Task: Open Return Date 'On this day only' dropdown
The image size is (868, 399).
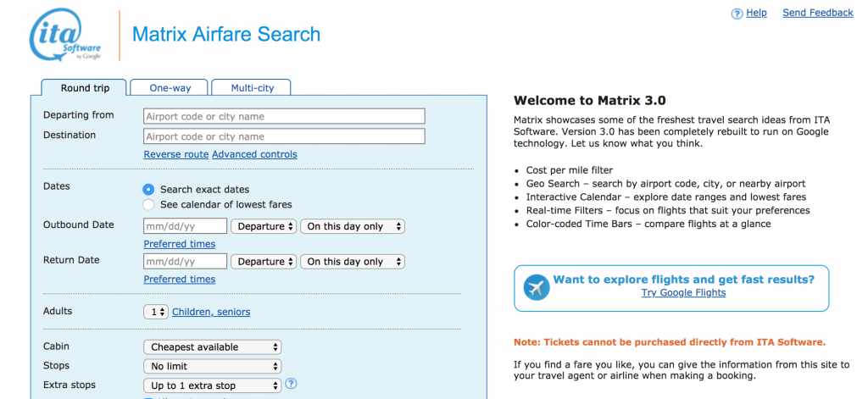Action: [x=353, y=262]
